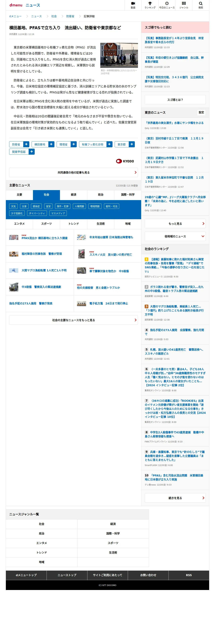Click the 事件・犯罪 subcategory chip

[63, 206]
